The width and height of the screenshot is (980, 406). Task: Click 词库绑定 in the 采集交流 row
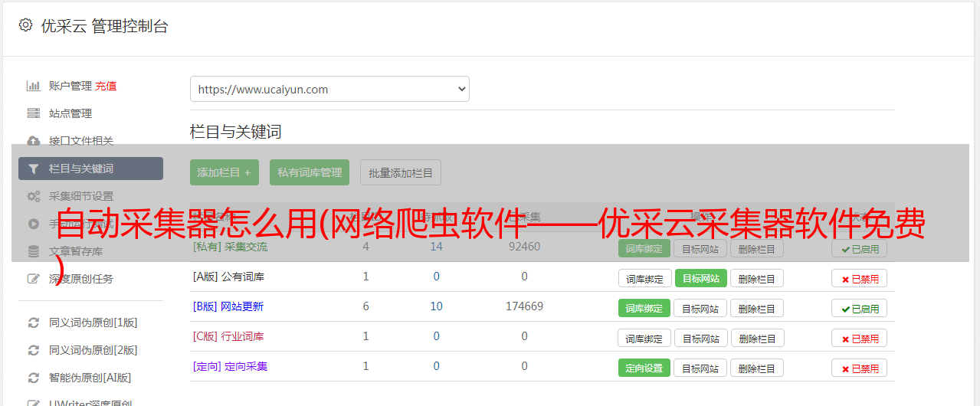point(644,248)
